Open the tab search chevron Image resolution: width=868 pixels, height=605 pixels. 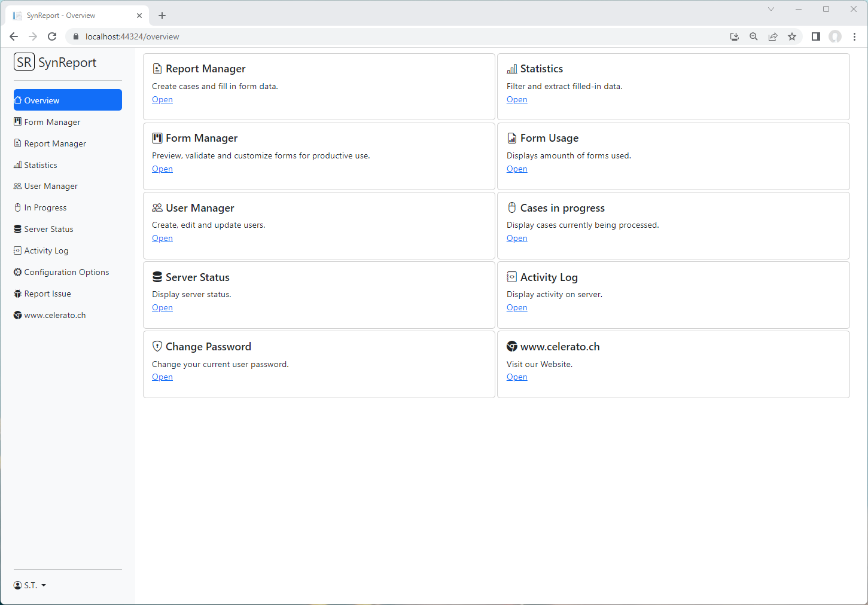point(771,9)
